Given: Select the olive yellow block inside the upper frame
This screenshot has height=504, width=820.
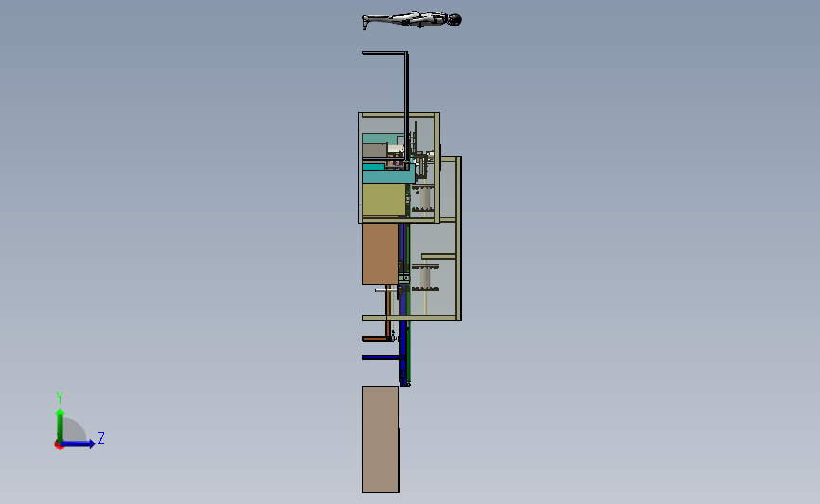Looking at the screenshot, I should pos(383,200).
